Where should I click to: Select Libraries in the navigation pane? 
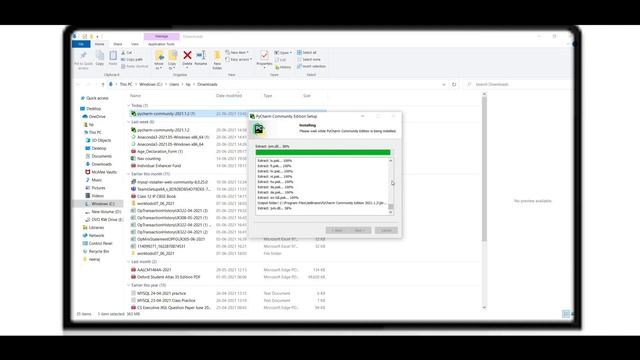93,227
